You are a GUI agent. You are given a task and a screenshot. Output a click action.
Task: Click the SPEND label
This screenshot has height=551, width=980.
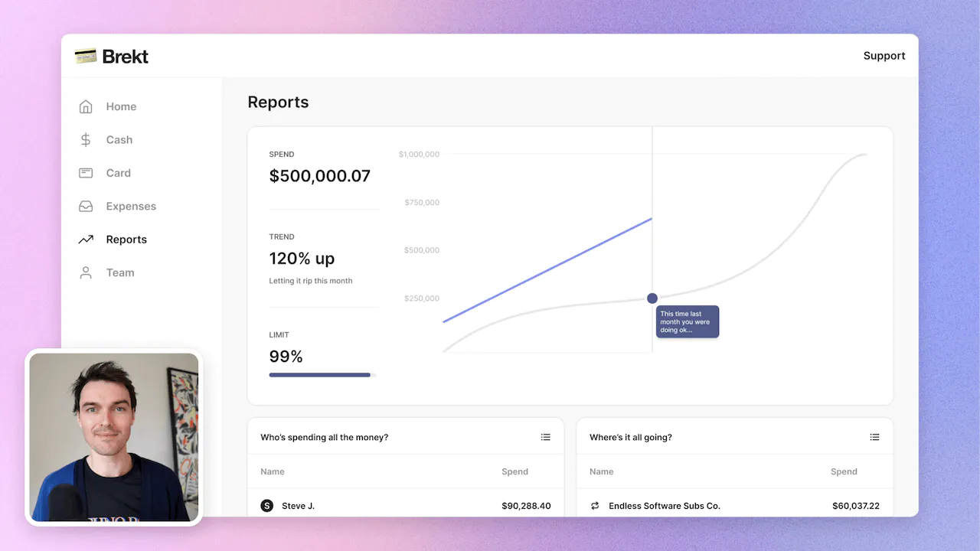pyautogui.click(x=282, y=155)
